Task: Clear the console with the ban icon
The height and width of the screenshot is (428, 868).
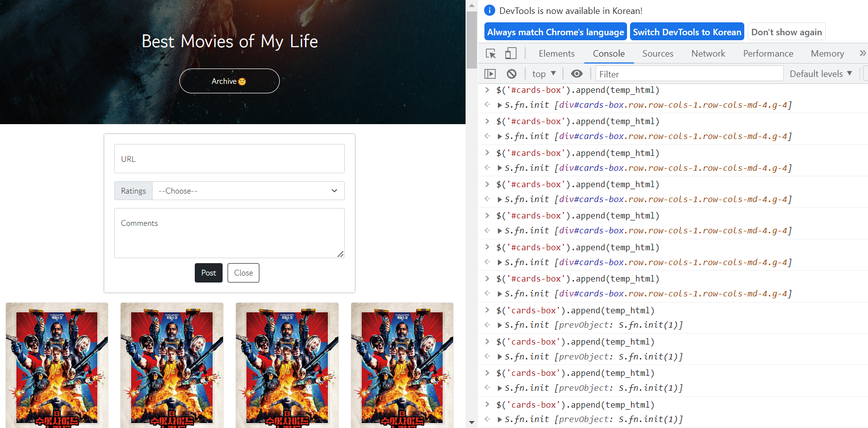Action: tap(512, 74)
